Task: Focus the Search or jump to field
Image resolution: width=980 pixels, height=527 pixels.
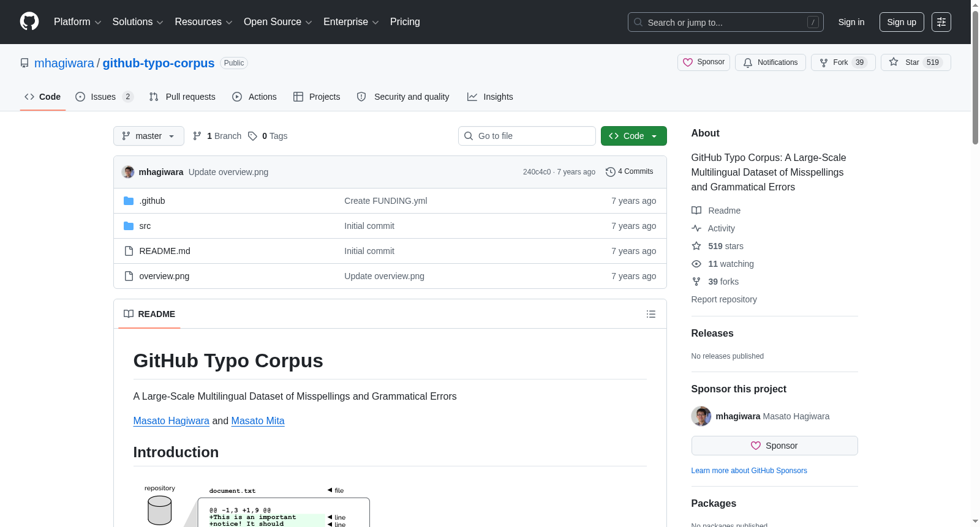Action: (726, 22)
